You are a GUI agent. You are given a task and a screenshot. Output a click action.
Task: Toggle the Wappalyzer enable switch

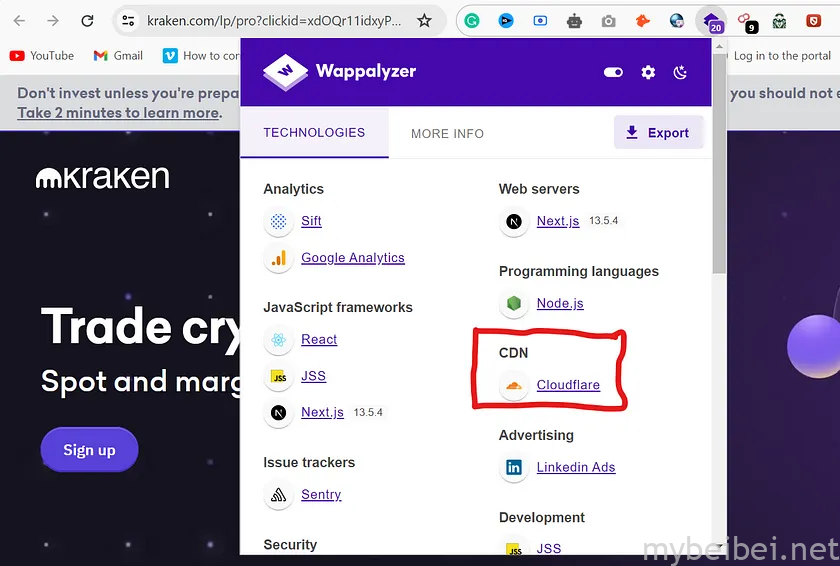614,72
